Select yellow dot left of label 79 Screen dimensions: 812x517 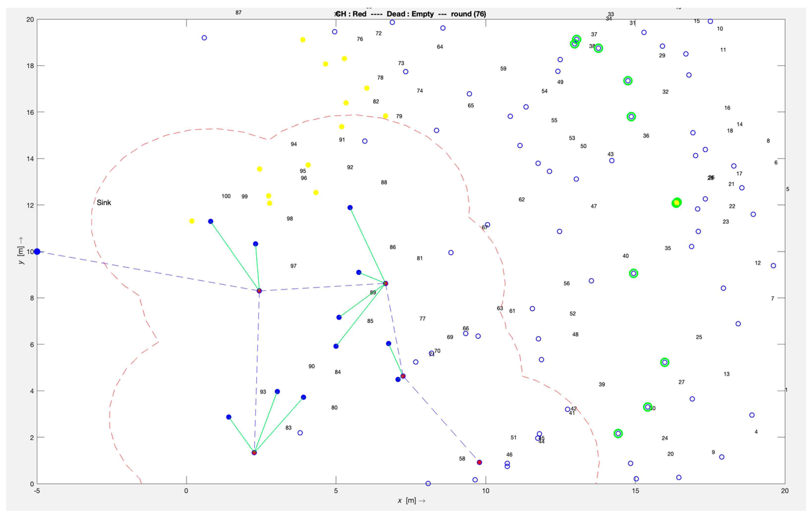pos(385,116)
